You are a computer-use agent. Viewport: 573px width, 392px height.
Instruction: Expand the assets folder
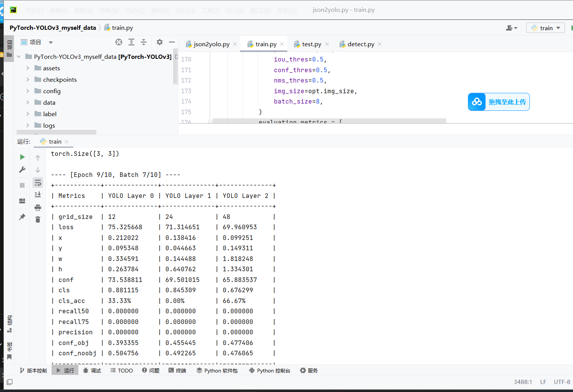(x=28, y=68)
